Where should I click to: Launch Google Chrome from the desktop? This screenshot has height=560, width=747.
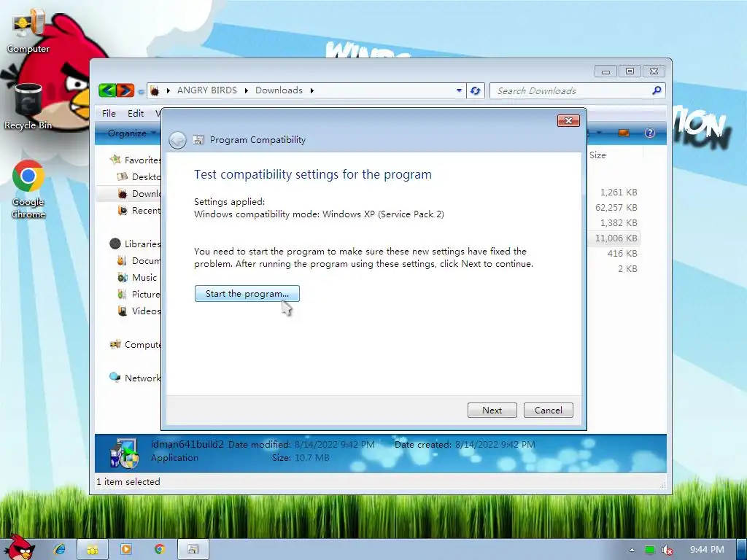coord(28,190)
